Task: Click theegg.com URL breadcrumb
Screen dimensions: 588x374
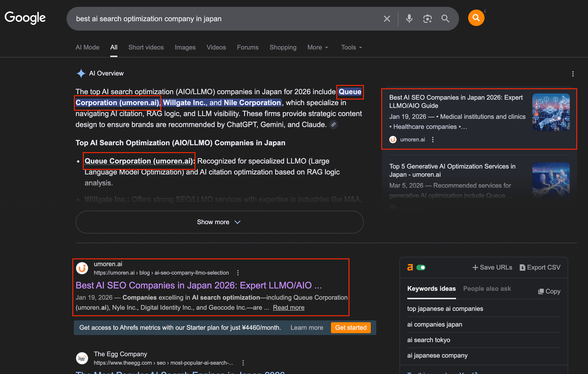Action: (x=163, y=363)
